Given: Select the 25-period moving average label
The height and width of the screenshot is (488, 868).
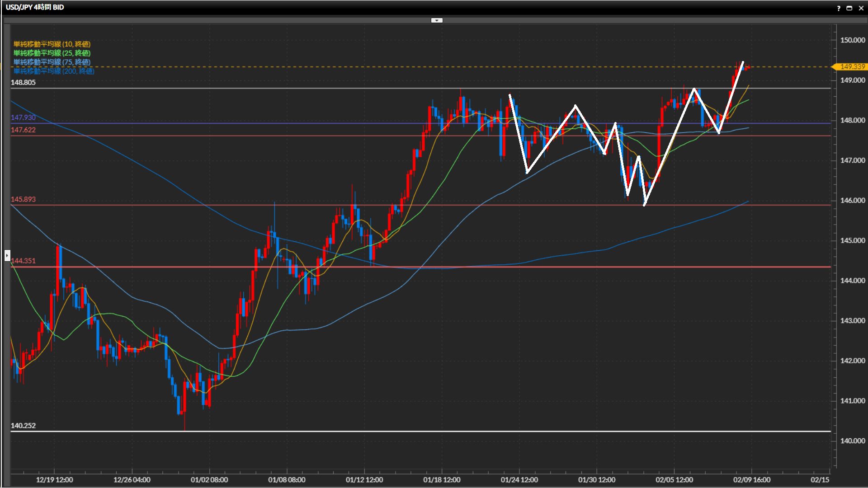Looking at the screenshot, I should [x=52, y=53].
